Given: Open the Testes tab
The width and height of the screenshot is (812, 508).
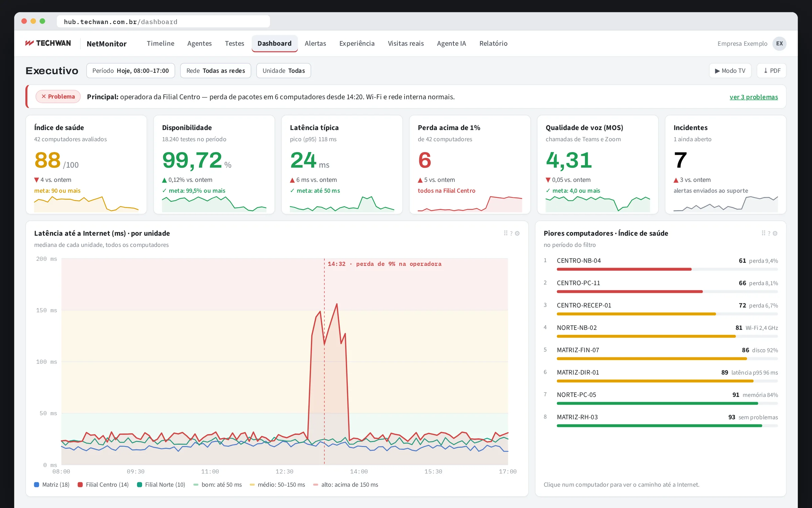Looking at the screenshot, I should pyautogui.click(x=234, y=43).
